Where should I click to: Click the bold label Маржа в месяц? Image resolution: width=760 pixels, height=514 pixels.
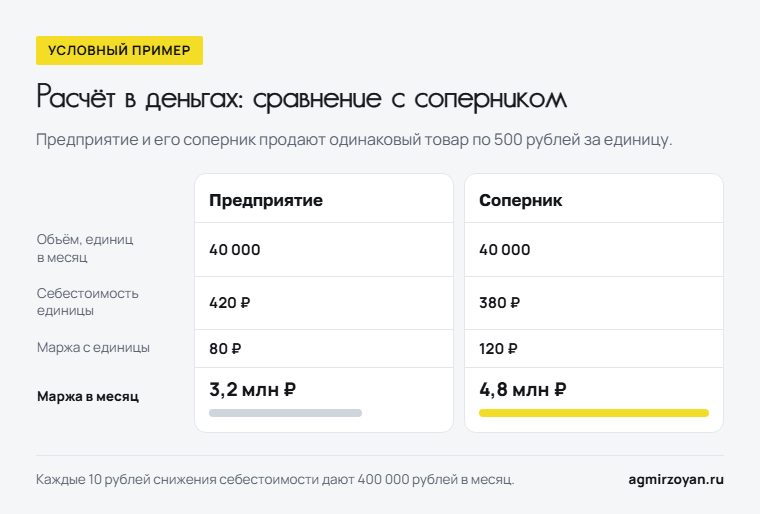point(88,397)
